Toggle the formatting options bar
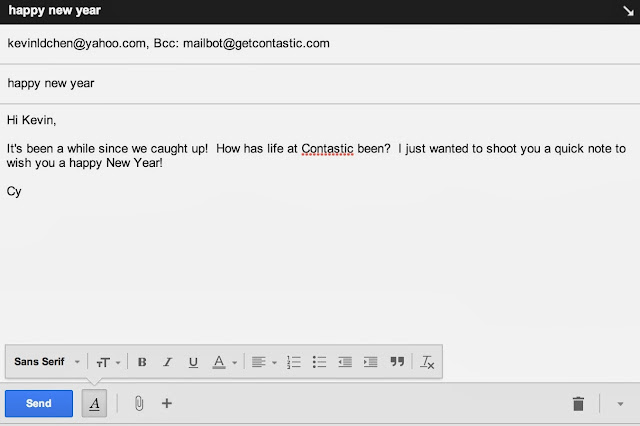Screen dimensions: 640x426 pos(94,403)
